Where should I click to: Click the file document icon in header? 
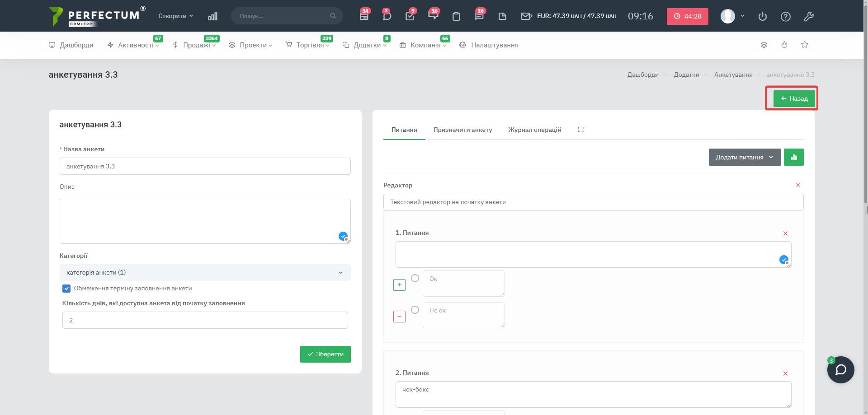click(x=502, y=16)
